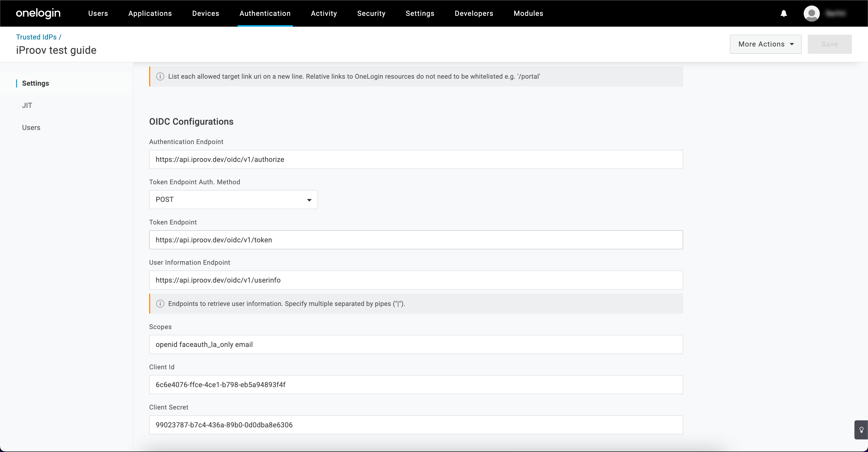Open the notifications bell
This screenshot has height=452, width=868.
784,14
